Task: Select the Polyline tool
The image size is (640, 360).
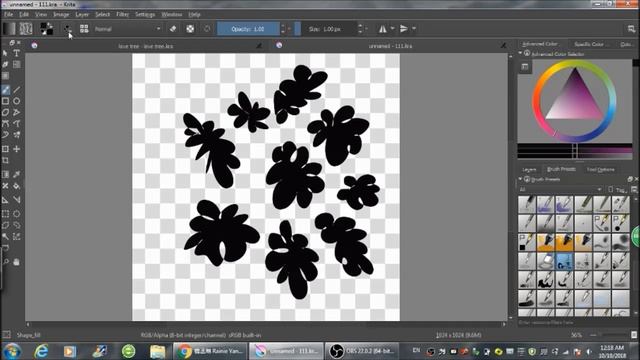Action: [17, 112]
